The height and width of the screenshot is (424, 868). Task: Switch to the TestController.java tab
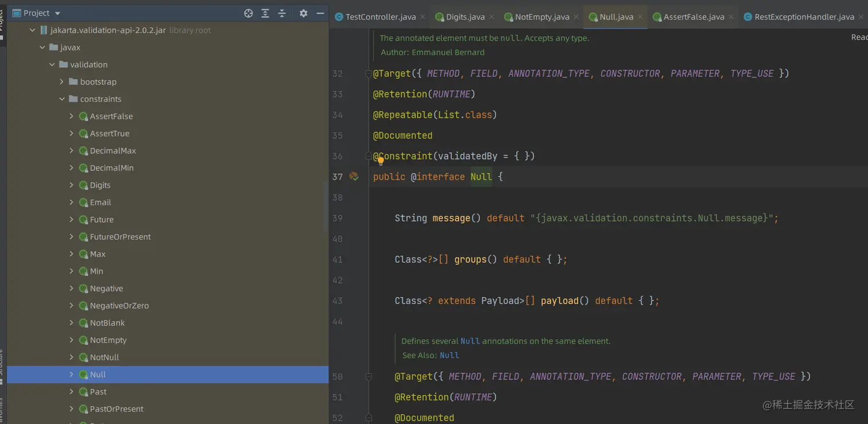pos(380,17)
